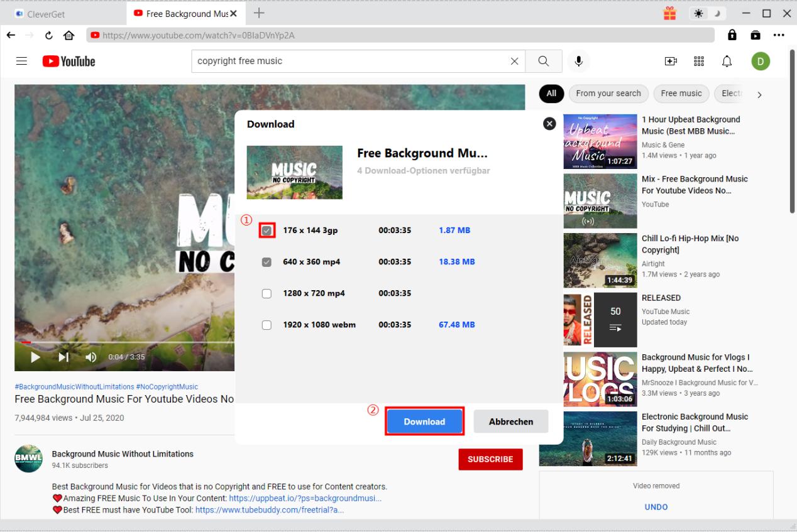Check the 1920 x 1080 webm option

tap(267, 325)
